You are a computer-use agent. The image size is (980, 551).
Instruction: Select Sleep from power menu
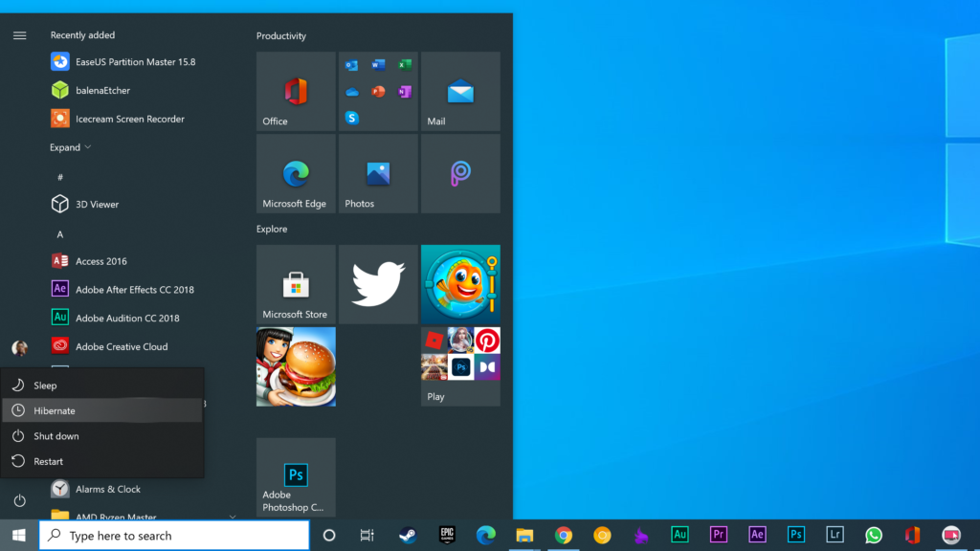pos(101,386)
